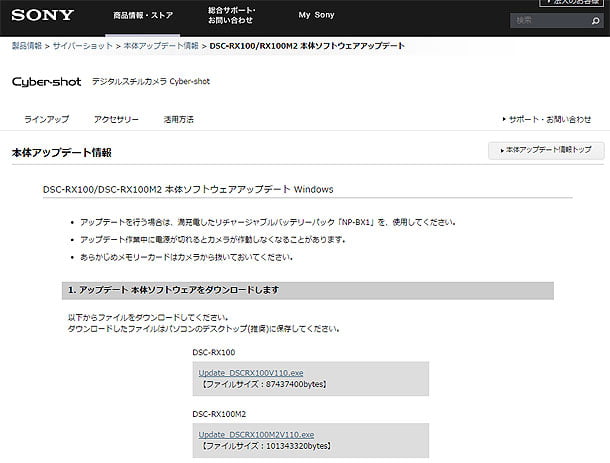Click the search magnifier icon
This screenshot has width=610, height=463.
tap(595, 21)
